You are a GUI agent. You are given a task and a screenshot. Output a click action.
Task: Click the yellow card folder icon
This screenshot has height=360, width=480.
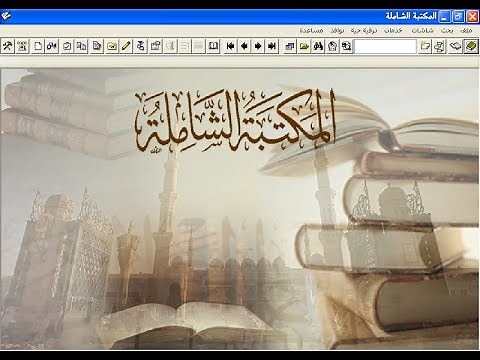[112, 46]
